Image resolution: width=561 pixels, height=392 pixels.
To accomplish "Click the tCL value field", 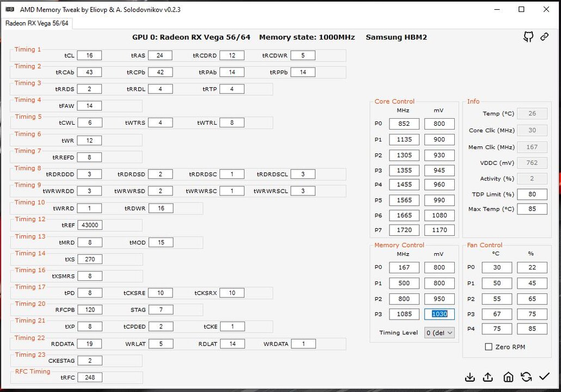I will tap(89, 56).
